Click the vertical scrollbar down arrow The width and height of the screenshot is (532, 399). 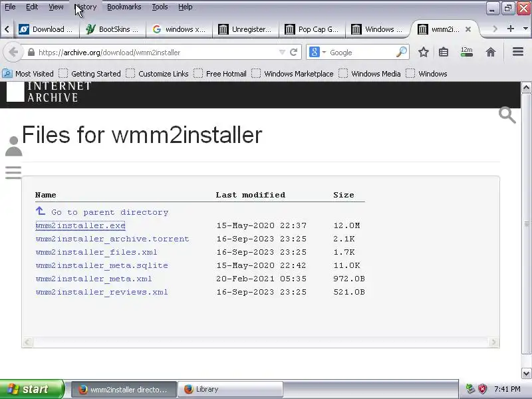tap(526, 374)
